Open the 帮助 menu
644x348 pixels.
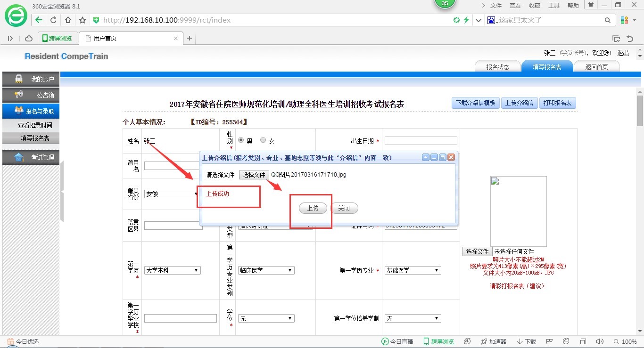(x=573, y=6)
